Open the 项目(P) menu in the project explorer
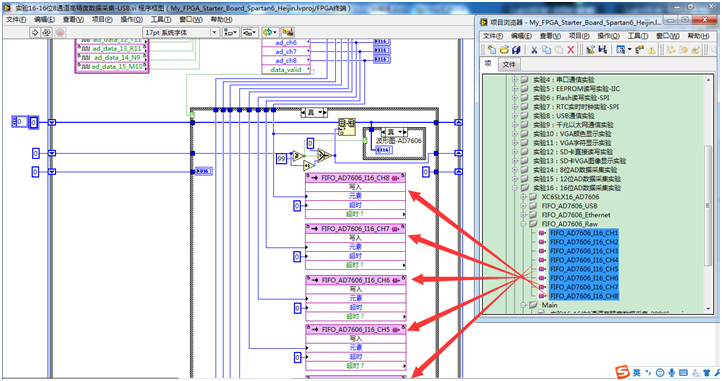Viewport: 722px width, 381px height. pyautogui.click(x=579, y=35)
